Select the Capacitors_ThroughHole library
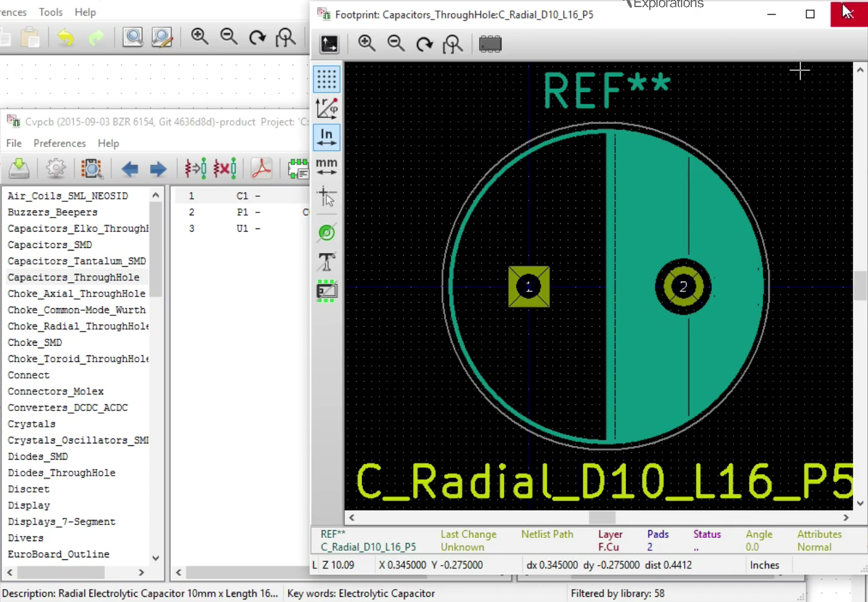Viewport: 868px width, 602px height. pyautogui.click(x=73, y=277)
